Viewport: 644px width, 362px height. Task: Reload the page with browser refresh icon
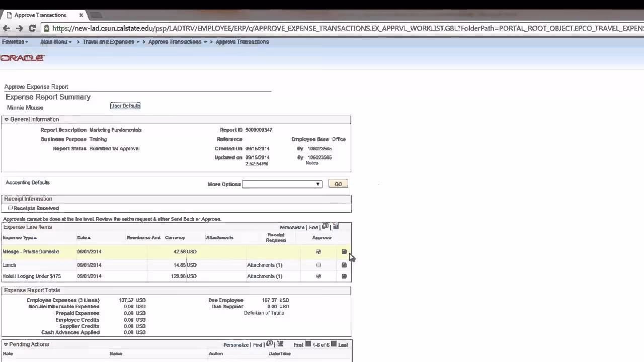(x=32, y=29)
